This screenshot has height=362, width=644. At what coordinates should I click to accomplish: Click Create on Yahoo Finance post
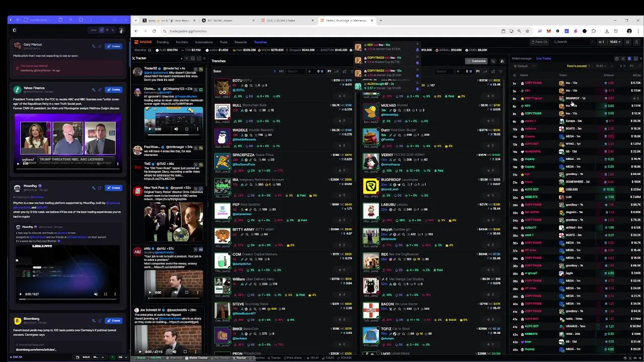[114, 89]
